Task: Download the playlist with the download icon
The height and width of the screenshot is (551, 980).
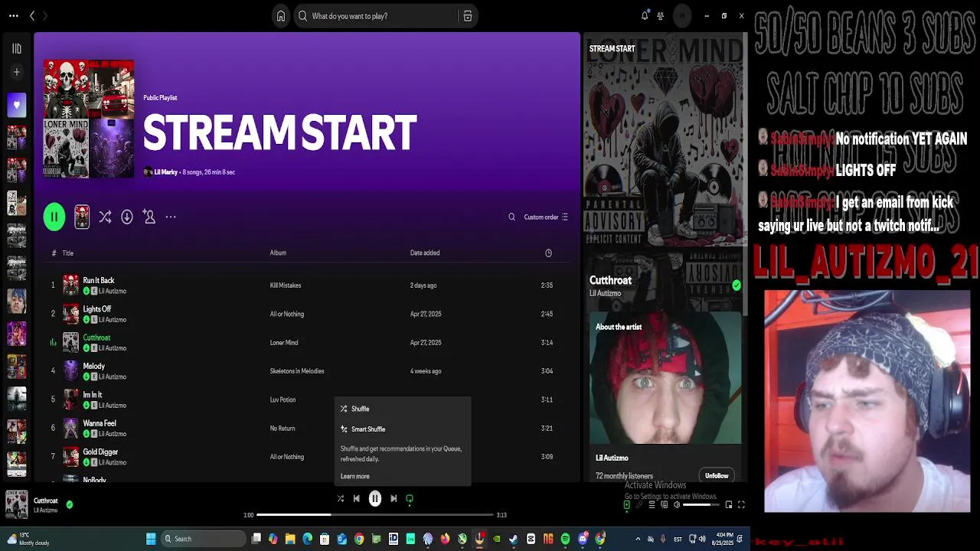Action: pyautogui.click(x=127, y=217)
